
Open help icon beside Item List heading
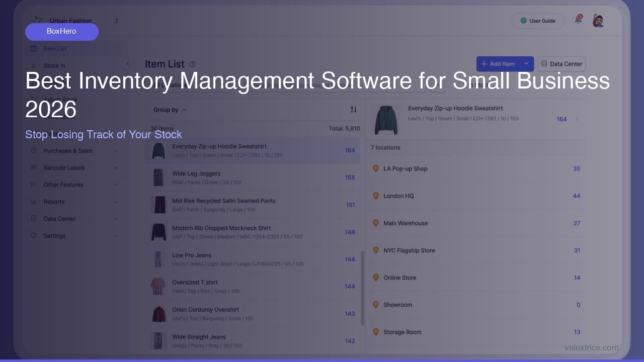pos(192,64)
